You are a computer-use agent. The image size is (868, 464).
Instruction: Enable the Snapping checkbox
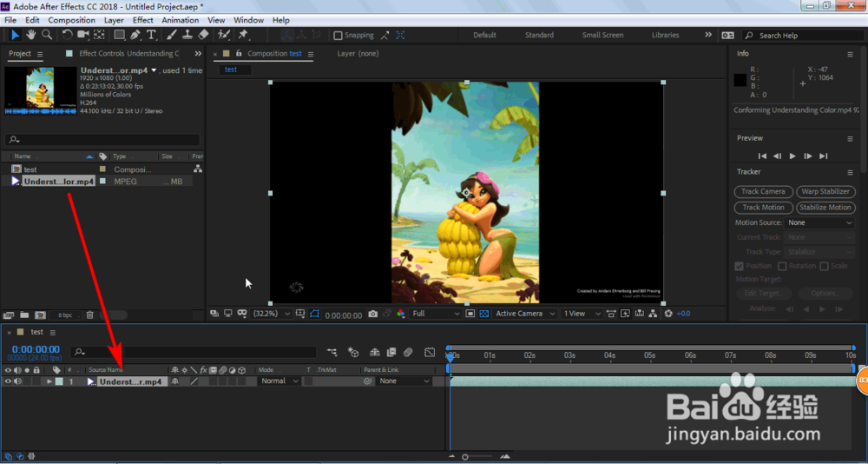point(338,36)
